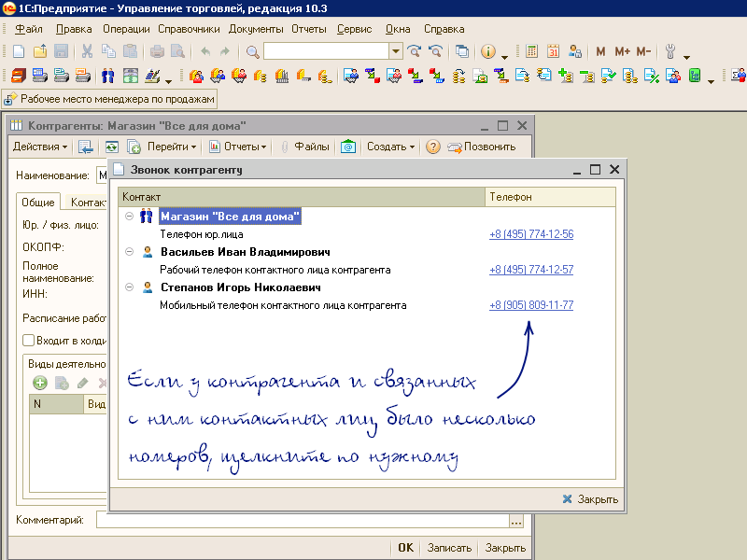Screen dimensions: 747x560
Task: Open the Сервис menu
Action: pos(354,29)
